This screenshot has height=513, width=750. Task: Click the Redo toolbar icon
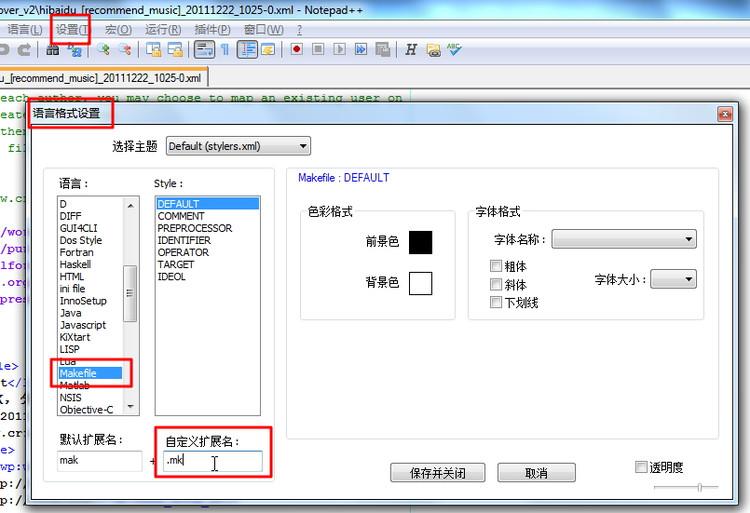click(x=24, y=49)
